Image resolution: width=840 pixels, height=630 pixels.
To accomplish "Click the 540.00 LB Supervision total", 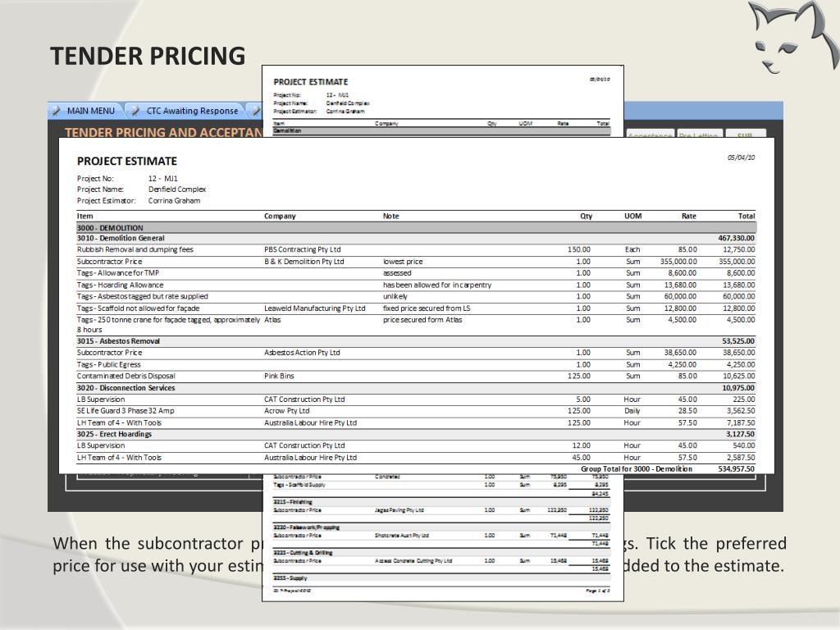I will (743, 445).
